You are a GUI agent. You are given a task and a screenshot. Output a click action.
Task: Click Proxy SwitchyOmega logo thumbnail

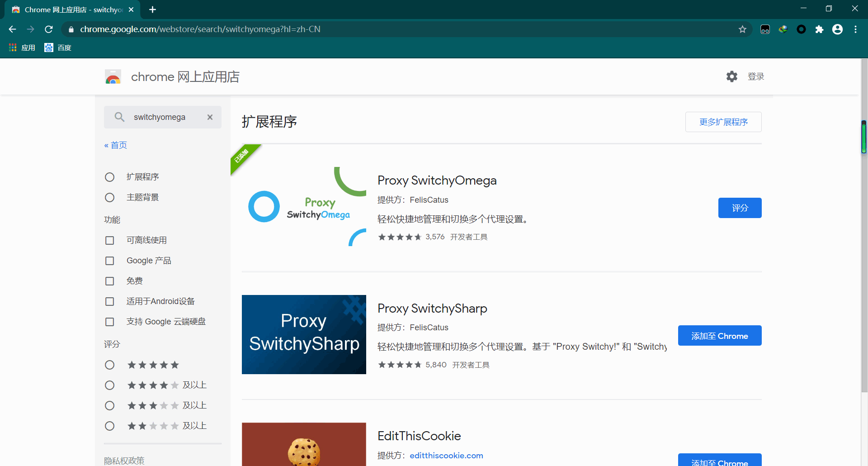click(304, 207)
